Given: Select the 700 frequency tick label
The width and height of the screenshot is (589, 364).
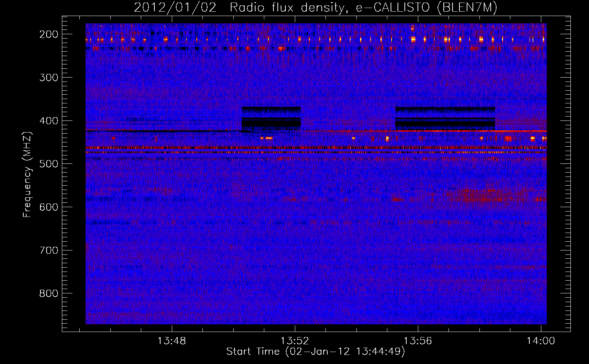Looking at the screenshot, I should (49, 250).
